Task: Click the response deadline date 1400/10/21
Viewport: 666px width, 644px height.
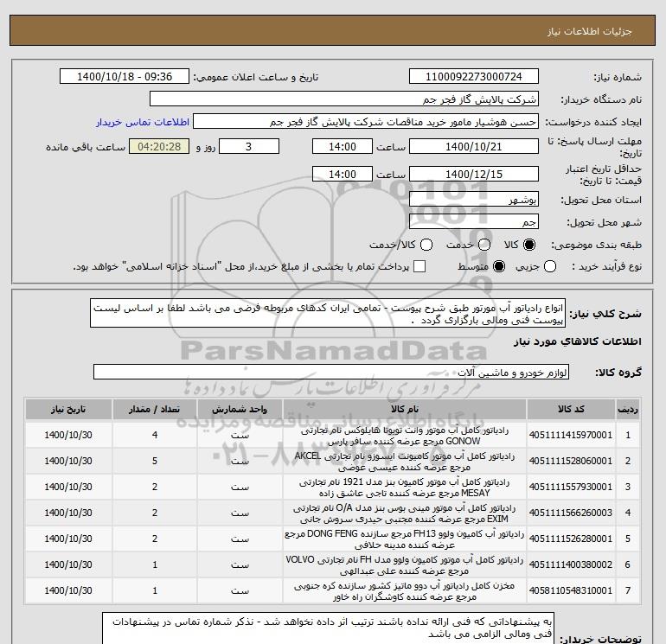Action: click(x=474, y=146)
